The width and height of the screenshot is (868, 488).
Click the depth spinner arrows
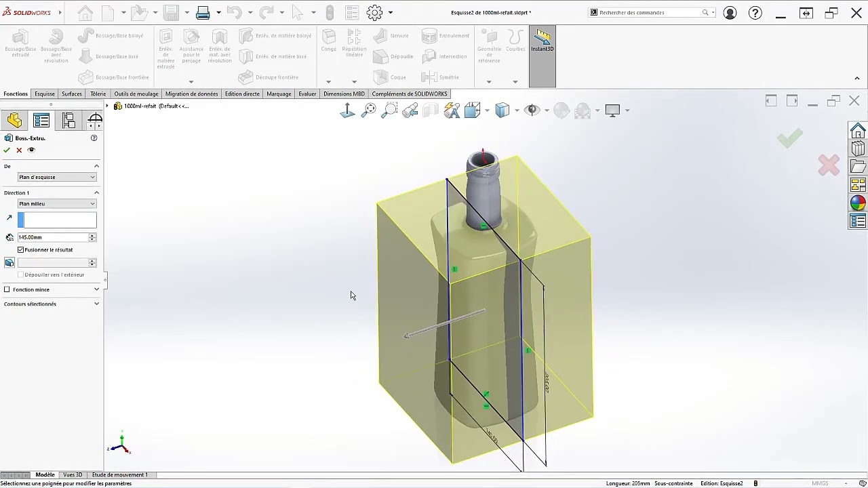pos(92,237)
